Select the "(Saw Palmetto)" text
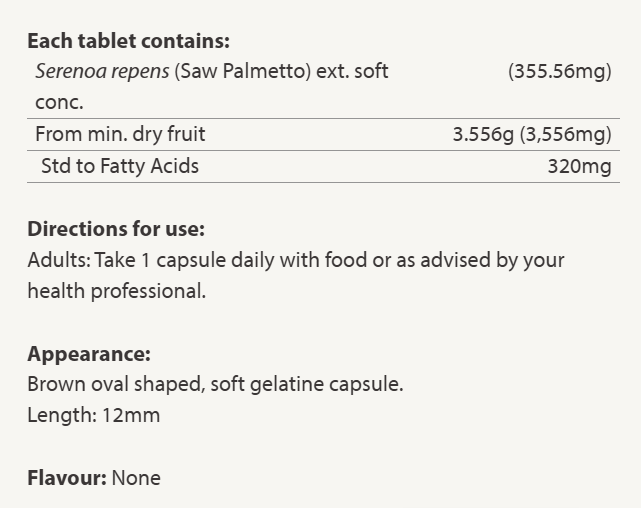 coord(240,72)
